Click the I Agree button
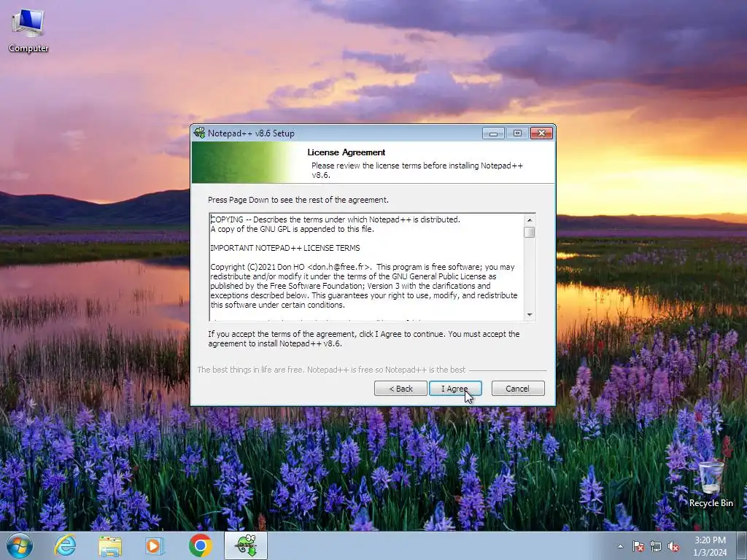747x560 pixels. click(455, 389)
